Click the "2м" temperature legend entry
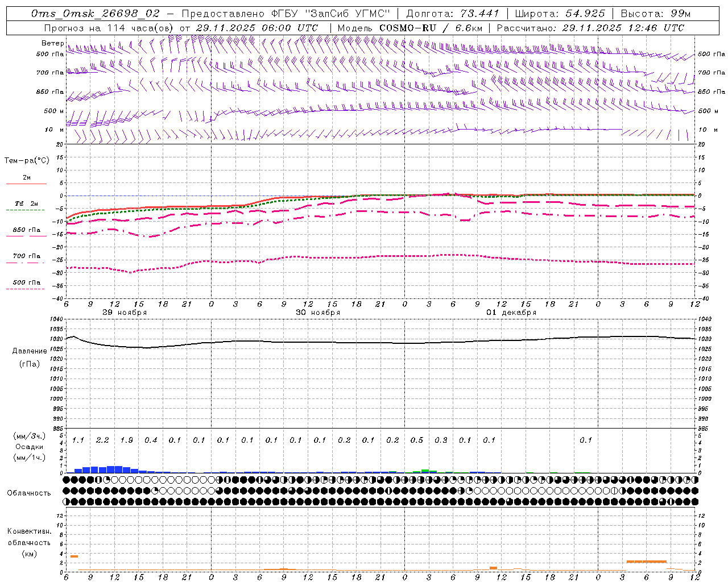Screen dimensions: 728x582 click(27, 178)
